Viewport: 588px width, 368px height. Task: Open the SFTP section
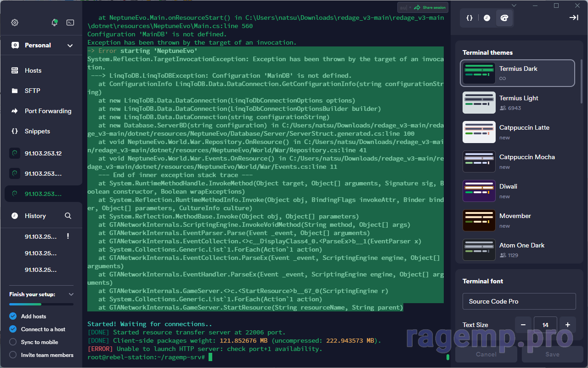click(32, 91)
